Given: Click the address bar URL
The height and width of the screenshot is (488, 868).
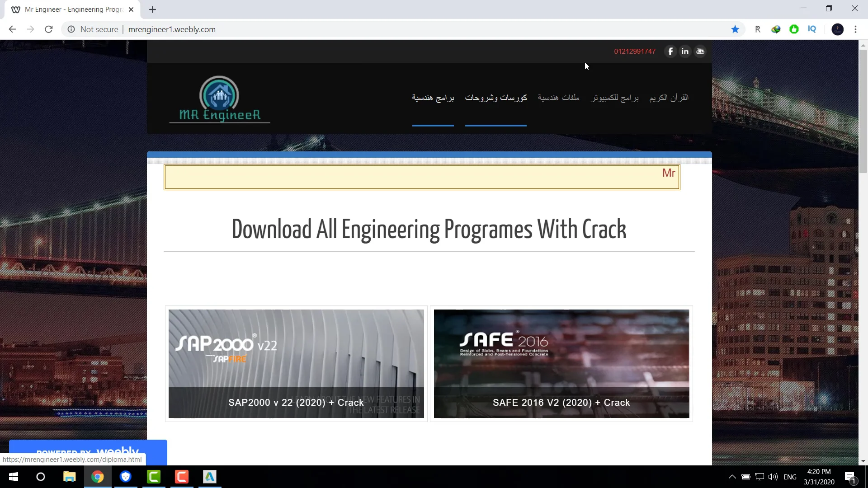Looking at the screenshot, I should click(x=172, y=29).
